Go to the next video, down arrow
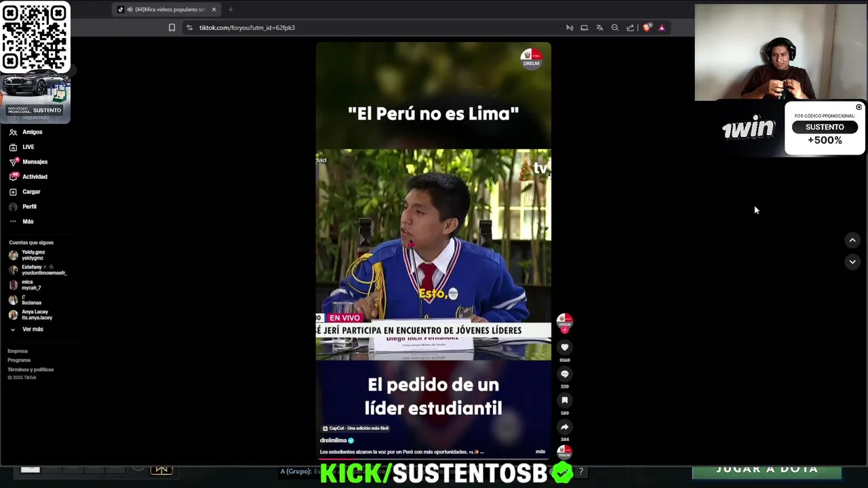Viewport: 868px width, 488px height. pos(852,262)
